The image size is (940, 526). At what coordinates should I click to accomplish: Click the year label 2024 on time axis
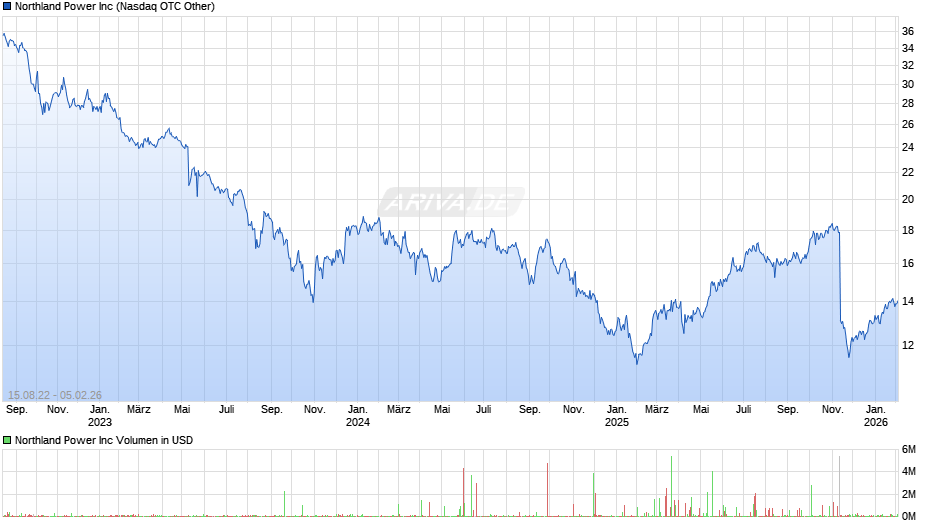click(358, 422)
